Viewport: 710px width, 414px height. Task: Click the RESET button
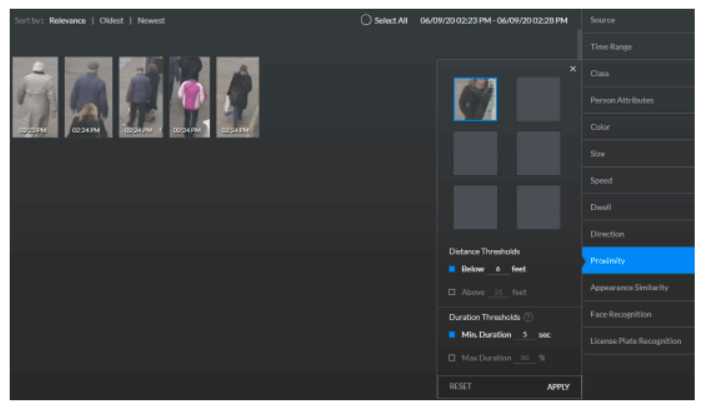tap(460, 386)
